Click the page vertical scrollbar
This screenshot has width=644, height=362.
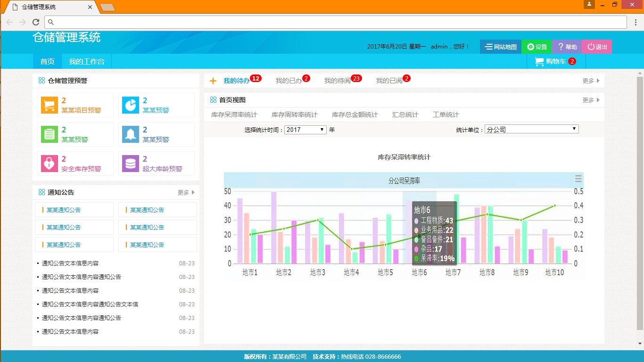pos(640,198)
